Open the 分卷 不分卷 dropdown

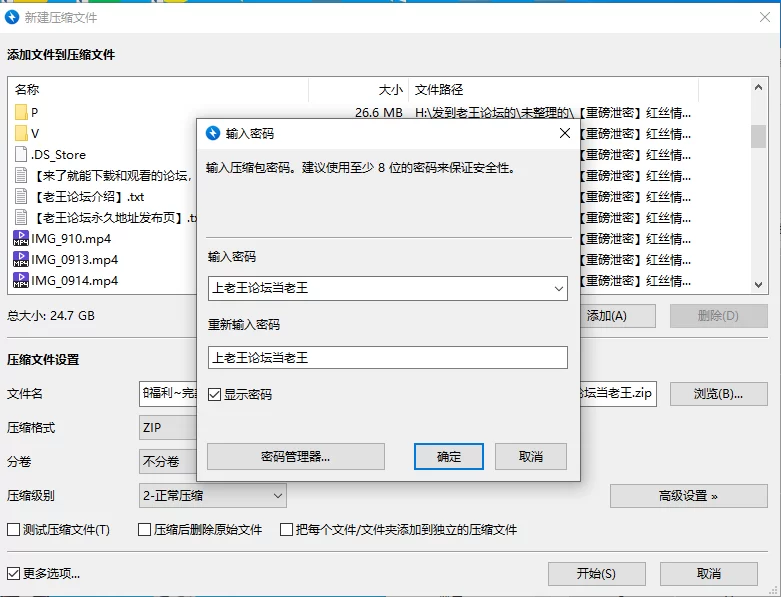168,462
